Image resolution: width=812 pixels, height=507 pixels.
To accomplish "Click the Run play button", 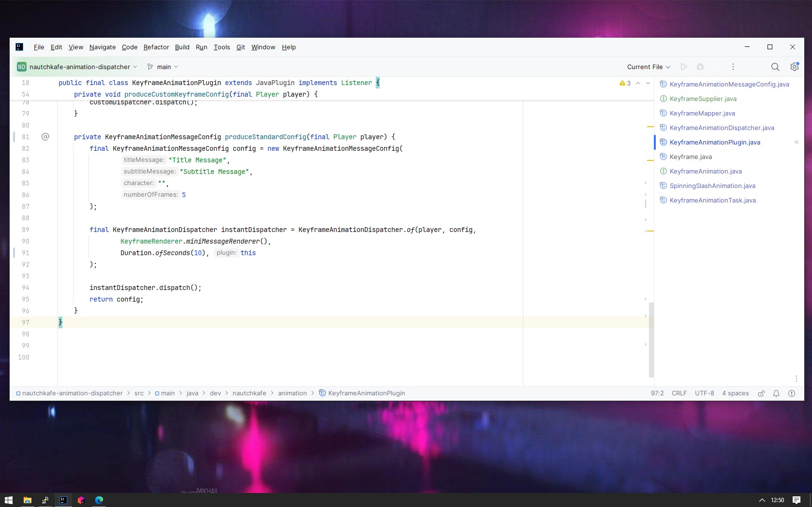I will [x=684, y=67].
